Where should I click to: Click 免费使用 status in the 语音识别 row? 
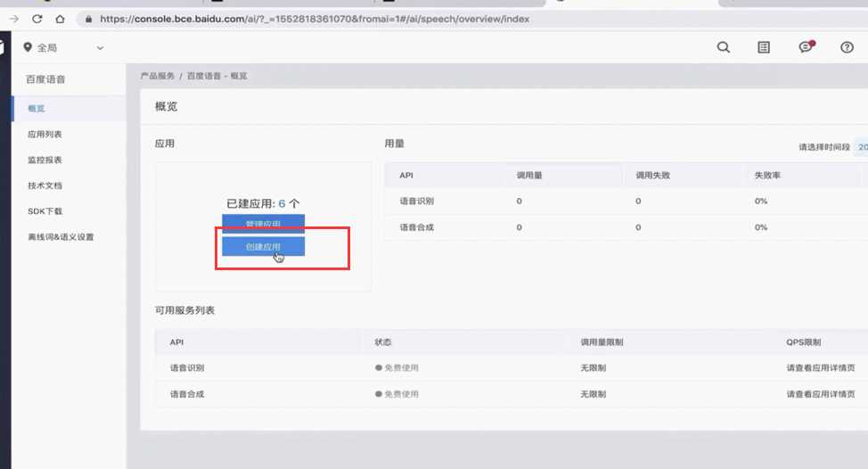(397, 367)
